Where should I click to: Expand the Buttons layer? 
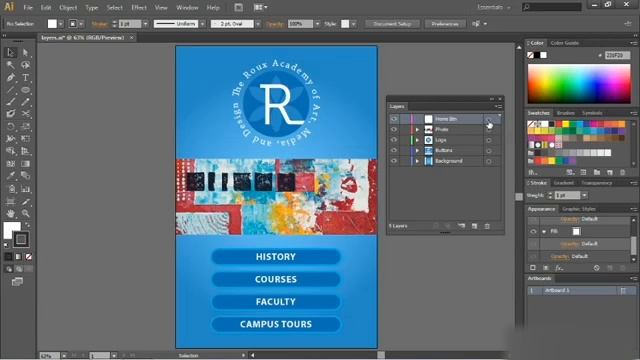click(417, 150)
